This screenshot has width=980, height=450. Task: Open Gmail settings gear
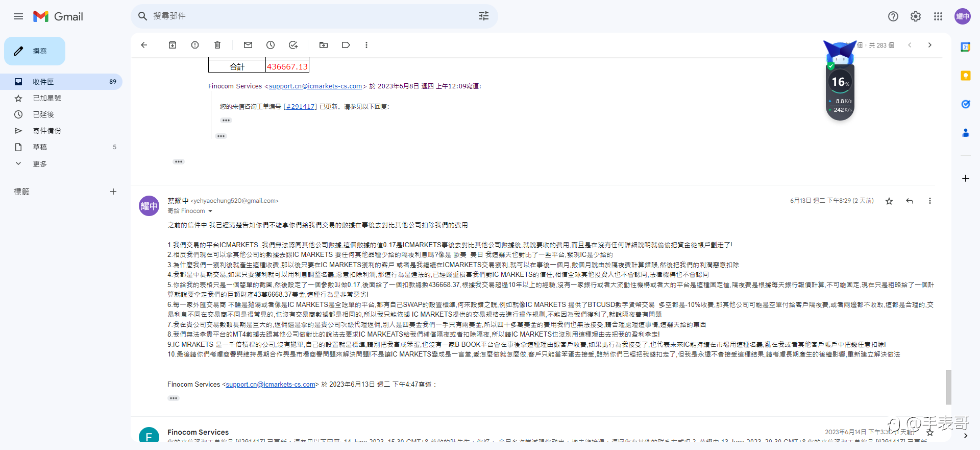click(916, 16)
